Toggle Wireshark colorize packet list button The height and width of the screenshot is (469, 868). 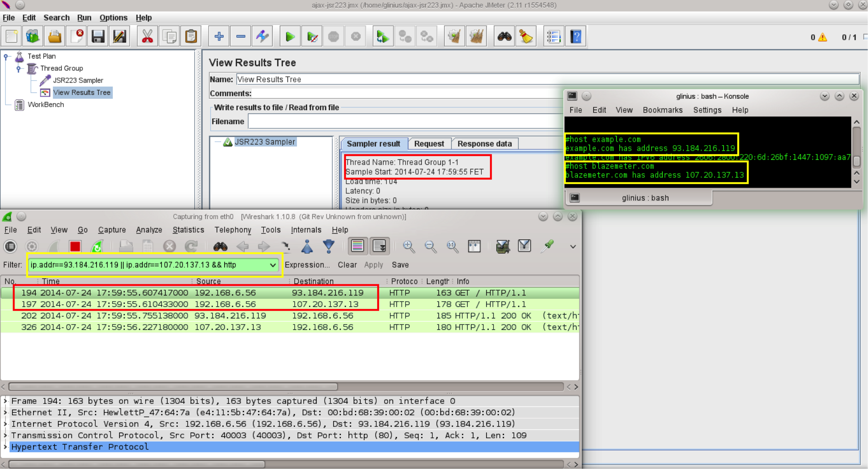point(357,246)
